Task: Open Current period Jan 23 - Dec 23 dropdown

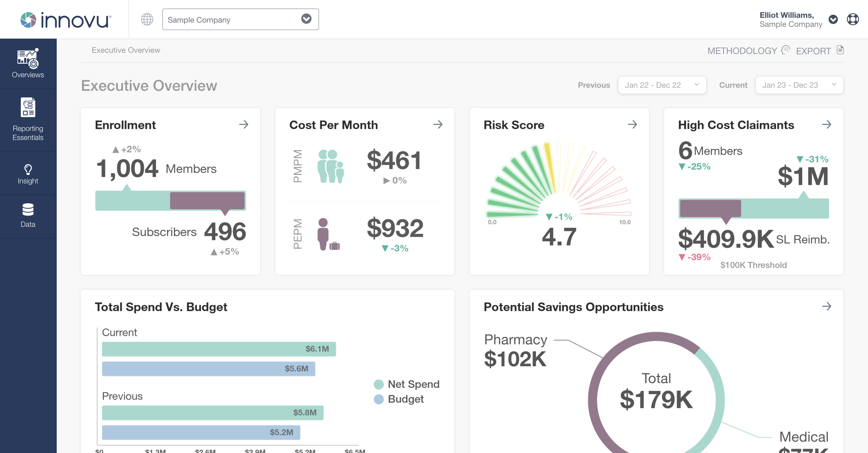Action: [x=799, y=85]
